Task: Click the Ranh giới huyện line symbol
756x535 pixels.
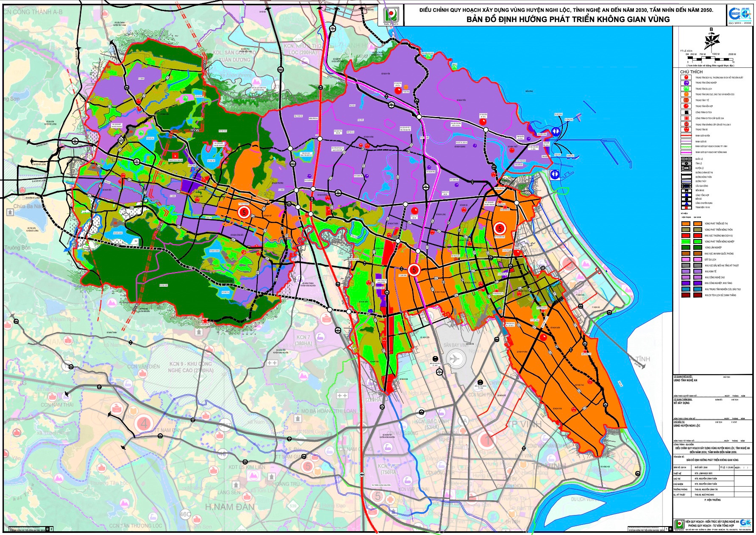Action: 686,135
